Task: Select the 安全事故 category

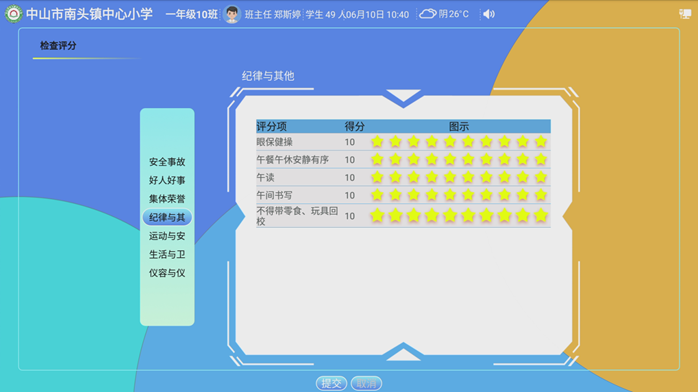Action: [167, 162]
